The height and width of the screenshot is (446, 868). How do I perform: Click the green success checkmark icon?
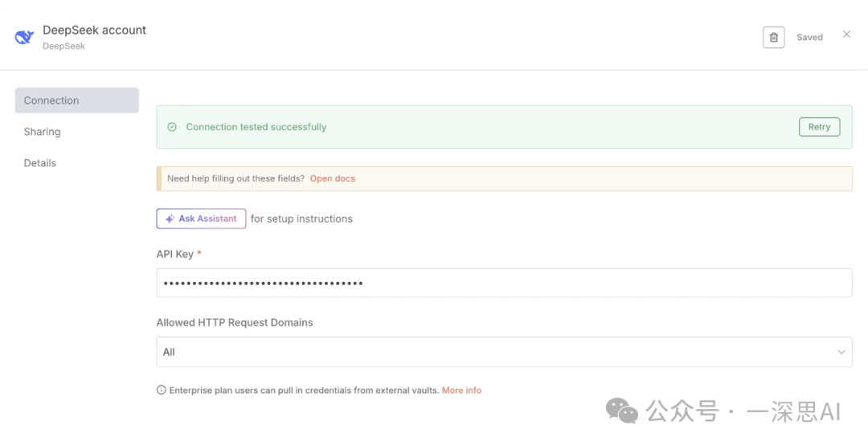[172, 127]
